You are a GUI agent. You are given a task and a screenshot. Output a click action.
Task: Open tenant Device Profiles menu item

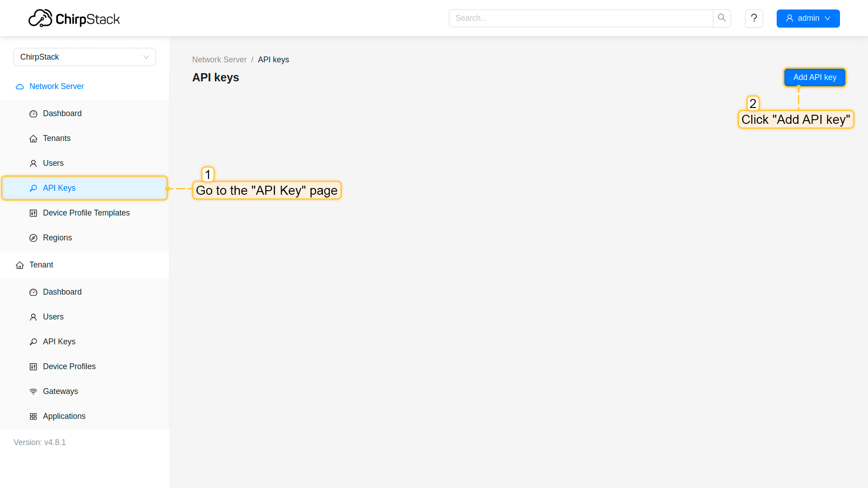69,366
